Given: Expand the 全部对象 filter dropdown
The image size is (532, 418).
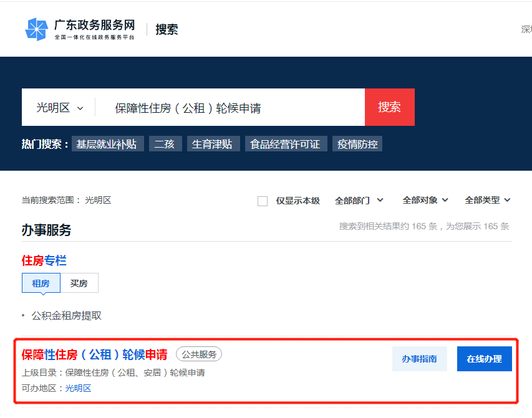Looking at the screenshot, I should [425, 200].
